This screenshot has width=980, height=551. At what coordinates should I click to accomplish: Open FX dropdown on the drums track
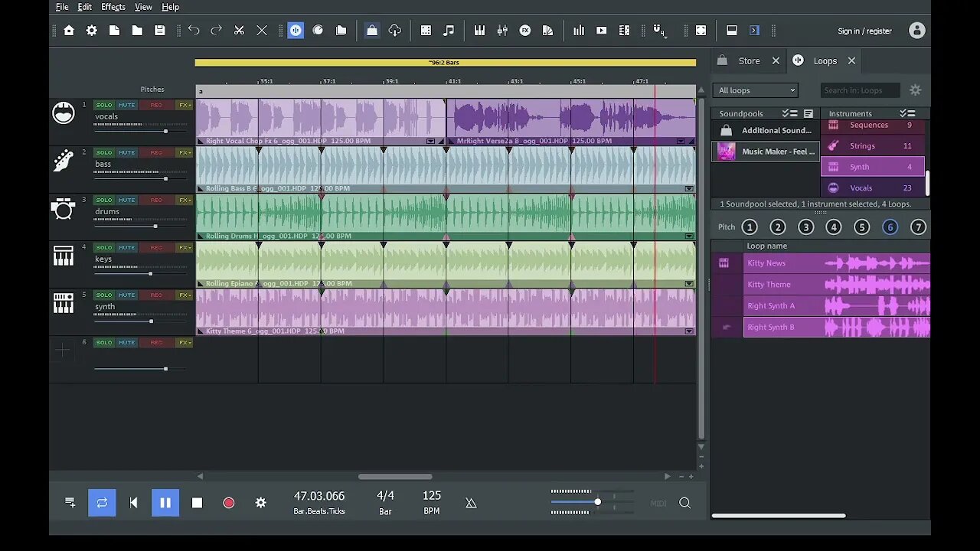pyautogui.click(x=184, y=200)
